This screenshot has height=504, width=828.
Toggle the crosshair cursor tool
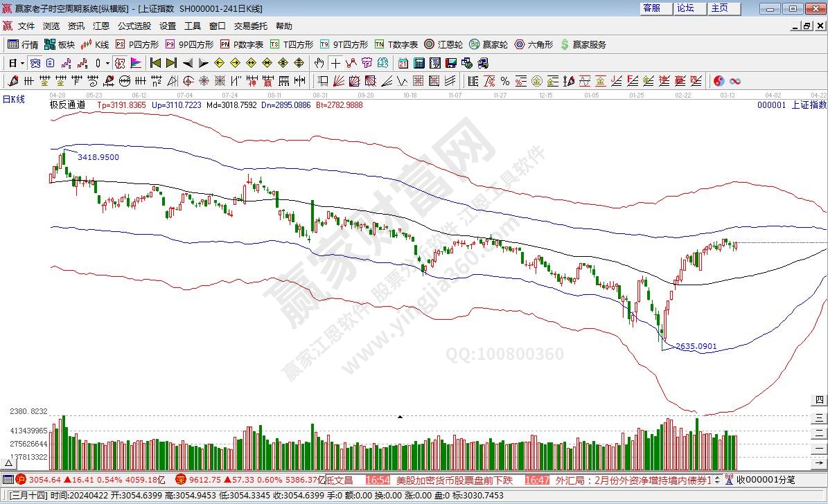[336, 63]
